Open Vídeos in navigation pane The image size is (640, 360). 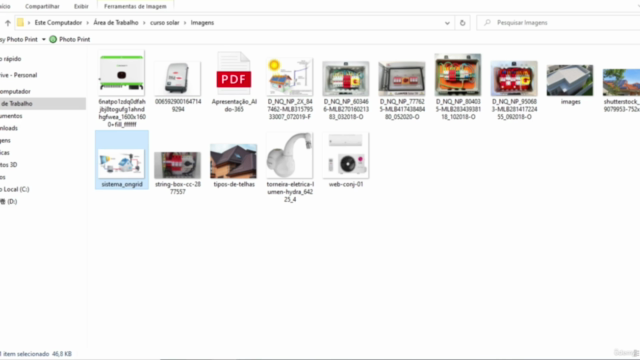3,177
